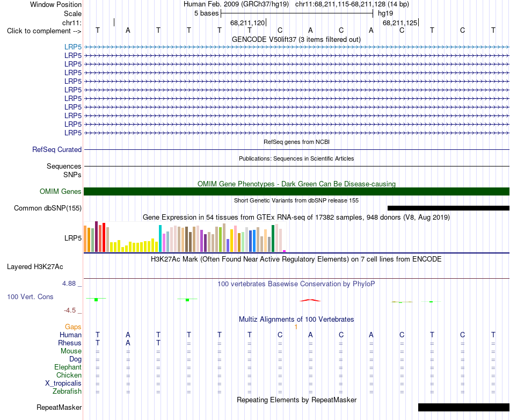Click the red peak in the PhyloP conservation track
Image resolution: width=510 pixels, height=420 pixels.
[310, 300]
